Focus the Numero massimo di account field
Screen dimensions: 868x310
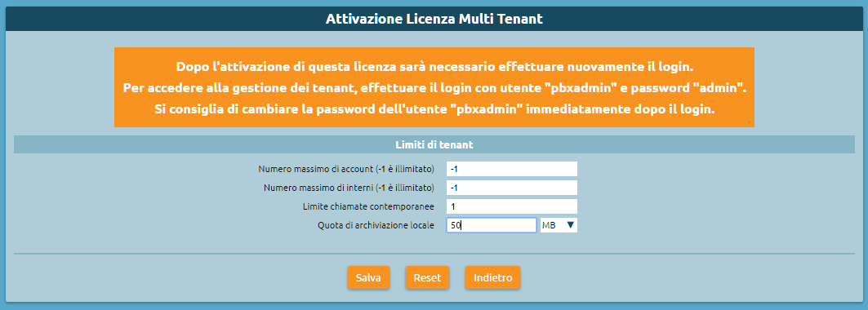point(511,169)
